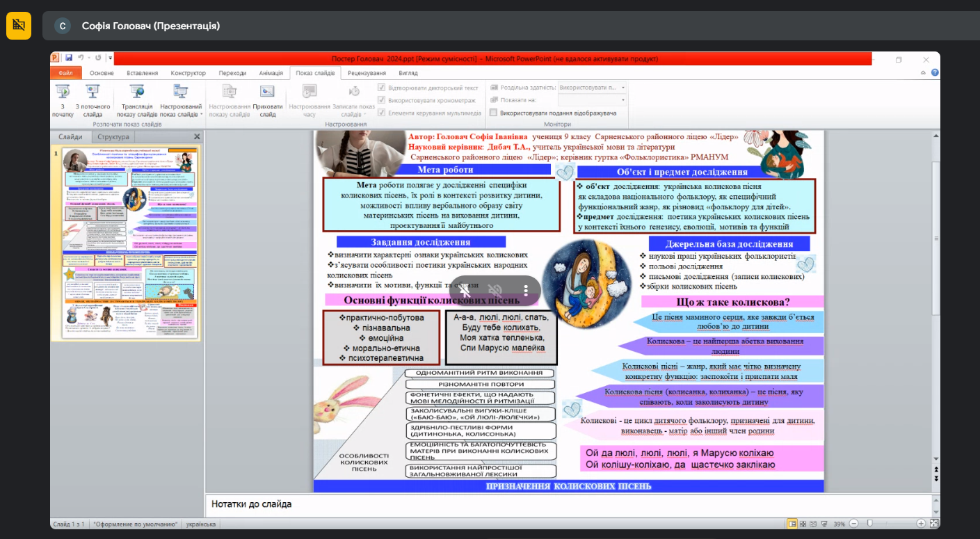Open the Анімація ribbon tab

[x=271, y=73]
